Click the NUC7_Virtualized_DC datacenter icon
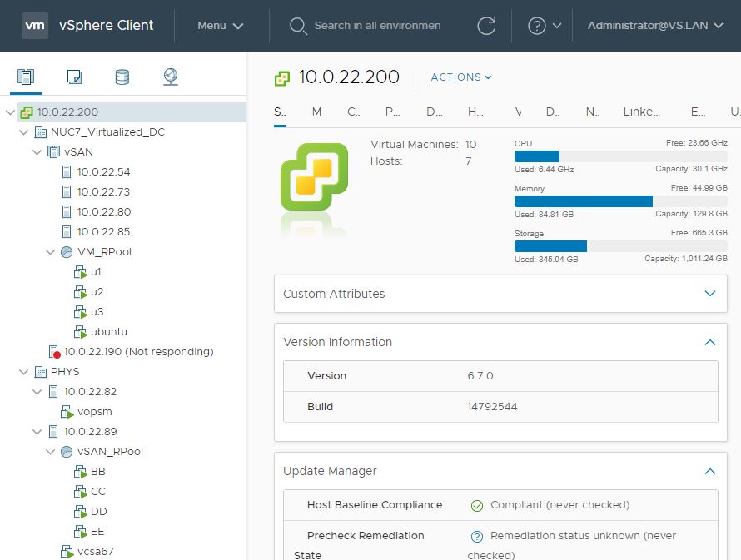Screen dimensions: 741x560 pos(41,132)
